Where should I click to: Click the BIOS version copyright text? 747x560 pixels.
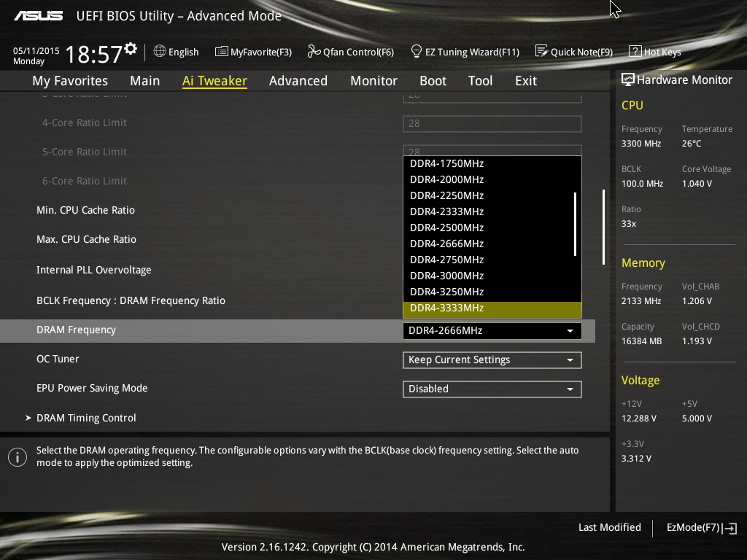click(373, 547)
